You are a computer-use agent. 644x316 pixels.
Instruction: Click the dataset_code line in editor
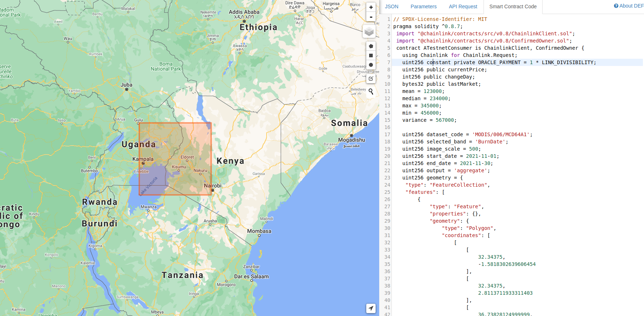467,134
